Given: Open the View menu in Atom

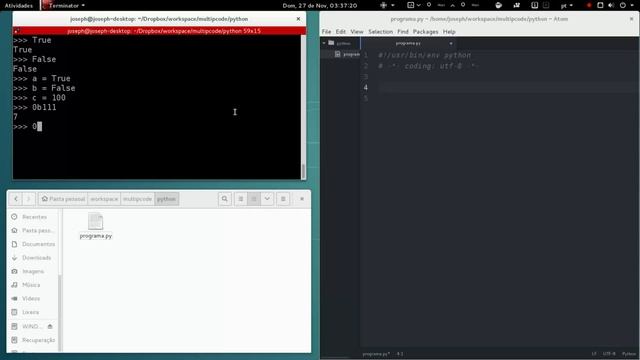Looking at the screenshot, I should tap(356, 31).
